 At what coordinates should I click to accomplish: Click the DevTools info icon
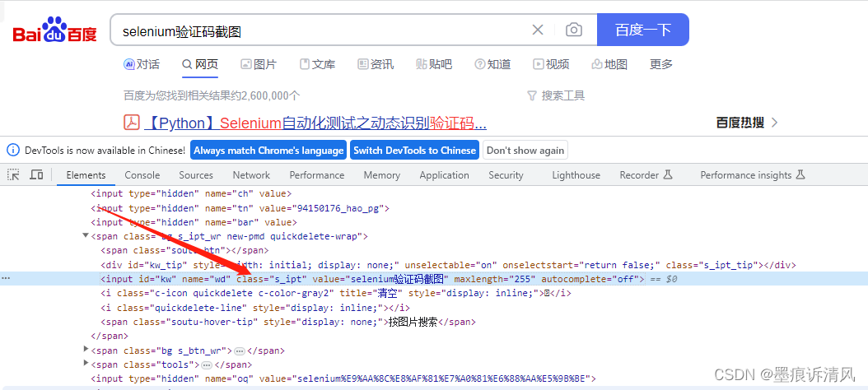click(x=12, y=150)
